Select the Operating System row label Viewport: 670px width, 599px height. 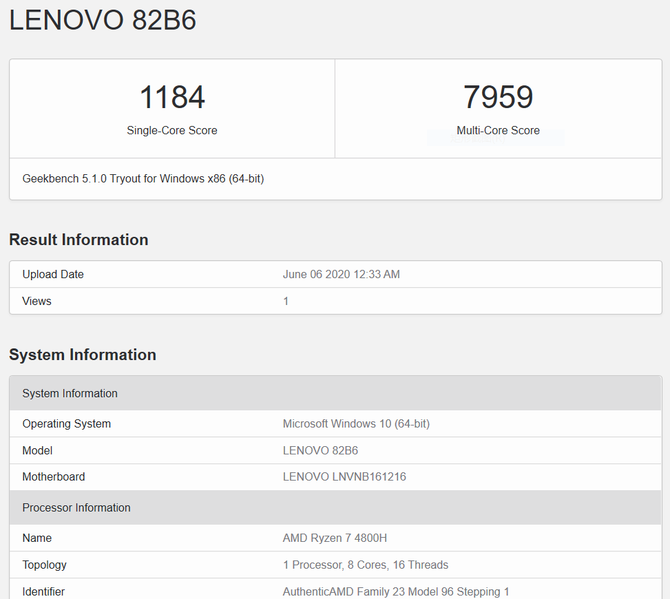pyautogui.click(x=67, y=424)
